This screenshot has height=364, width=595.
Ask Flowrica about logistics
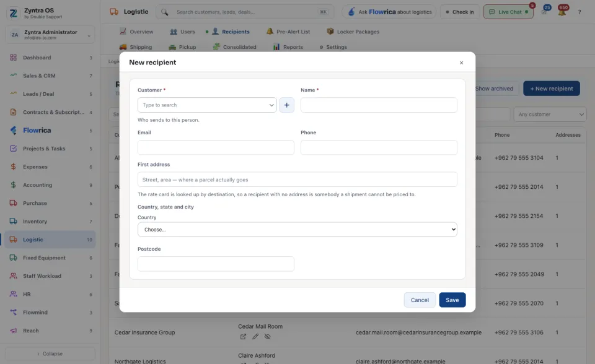(389, 12)
